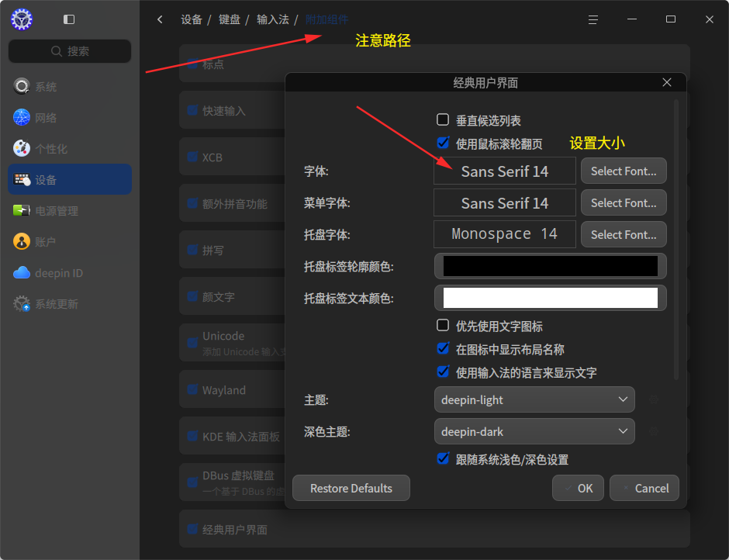Image resolution: width=729 pixels, height=560 pixels.
Task: Click Select Font for 托盘字体
Action: pyautogui.click(x=624, y=234)
